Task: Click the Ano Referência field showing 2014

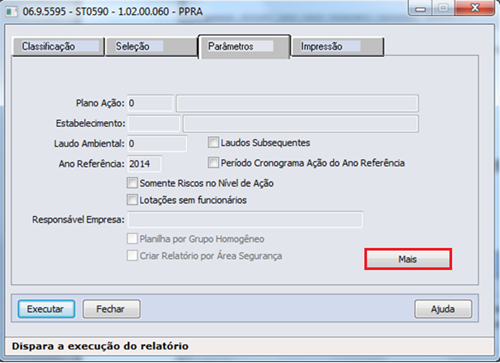Action: (x=145, y=164)
